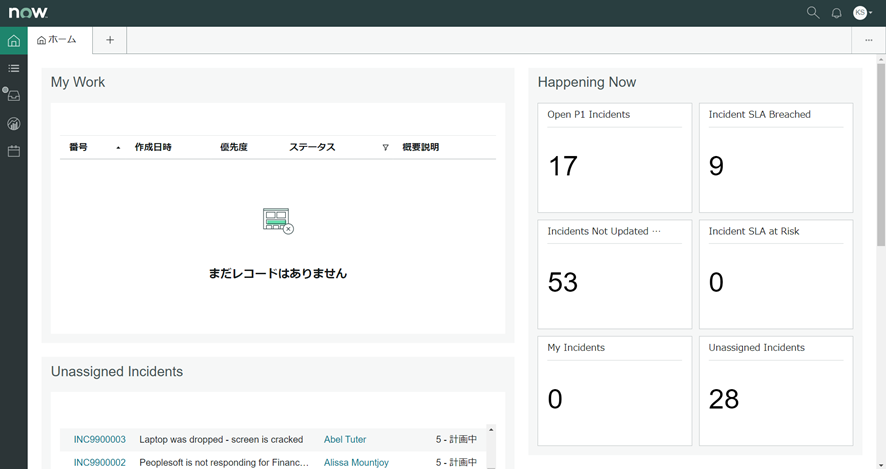Click the ascending sort arrow beside 番号
The height and width of the screenshot is (469, 886).
118,147
